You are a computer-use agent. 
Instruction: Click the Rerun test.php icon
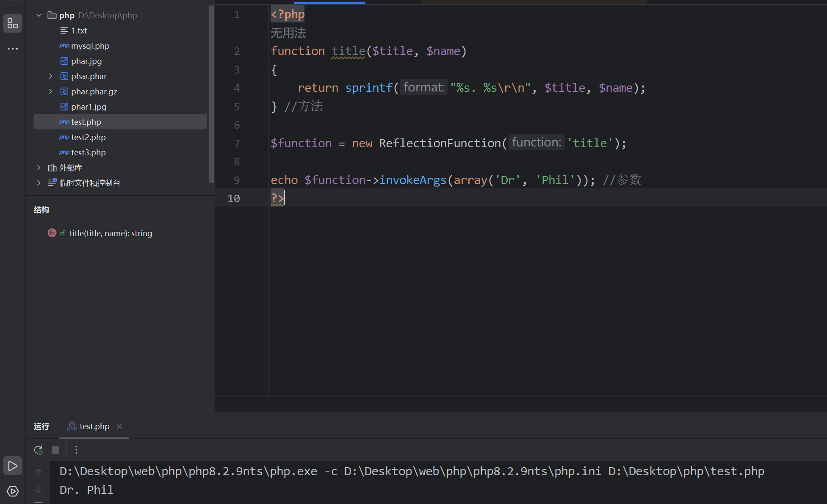tap(39, 450)
